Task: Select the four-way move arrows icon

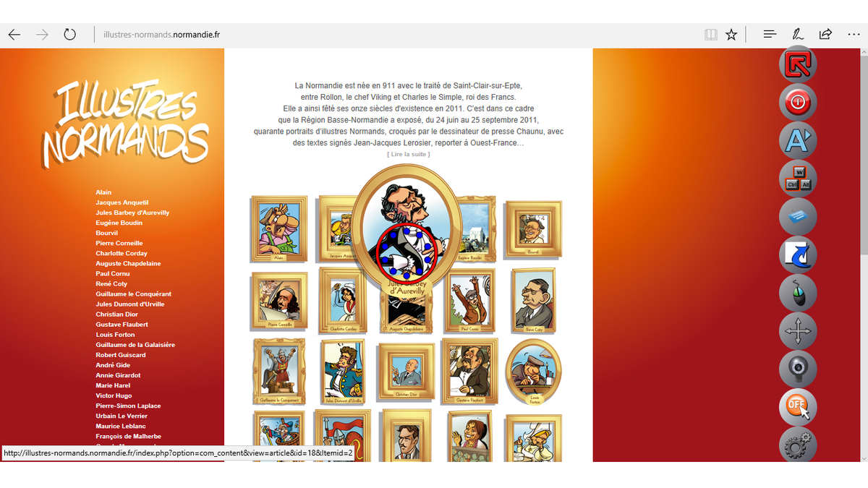Action: coord(798,331)
